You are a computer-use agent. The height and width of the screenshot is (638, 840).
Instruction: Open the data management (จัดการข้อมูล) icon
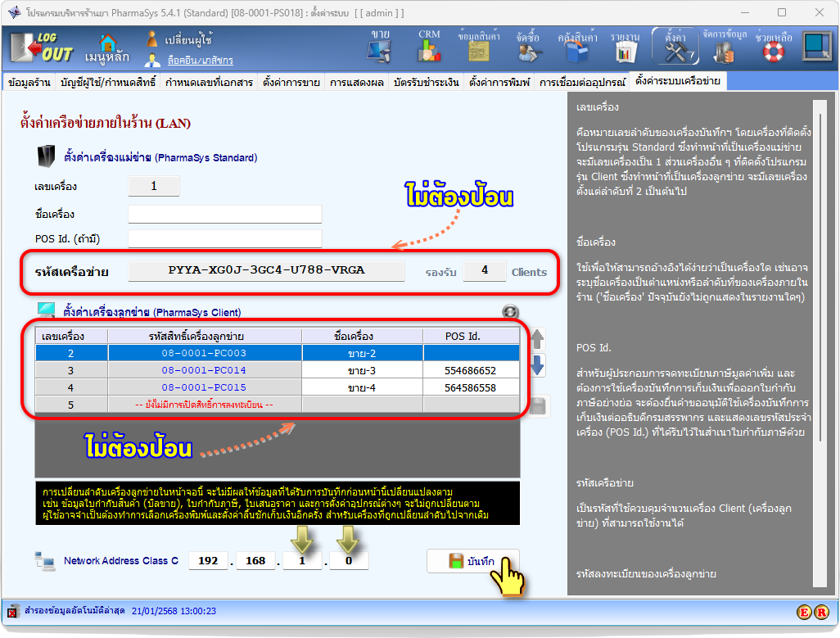pos(725,48)
